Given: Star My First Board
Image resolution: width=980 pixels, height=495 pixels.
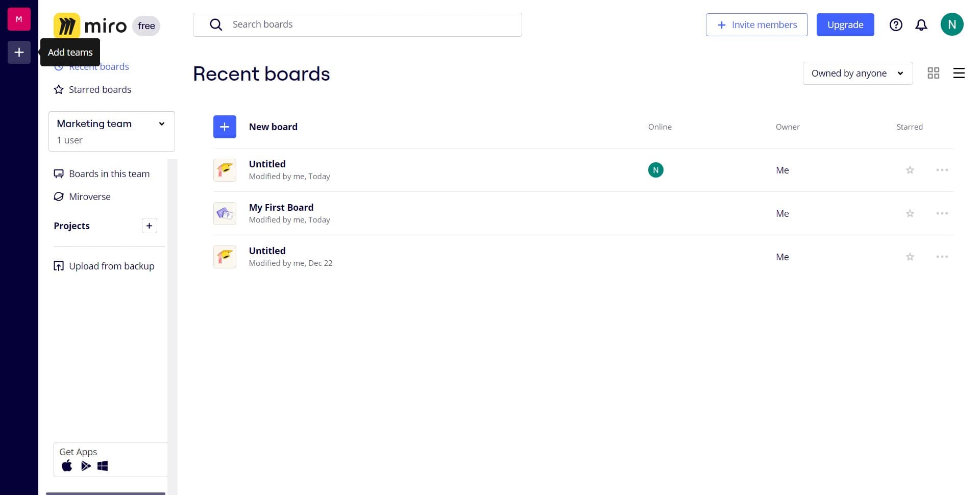Looking at the screenshot, I should [909, 213].
